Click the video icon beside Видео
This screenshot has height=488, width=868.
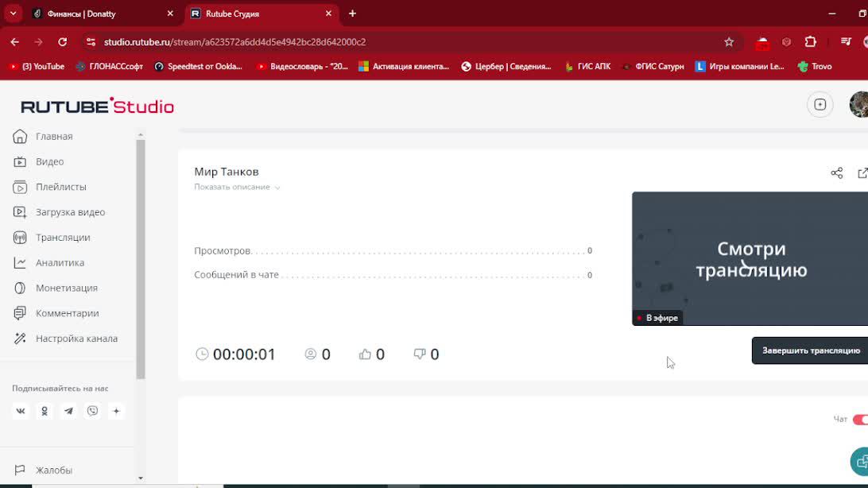click(20, 161)
